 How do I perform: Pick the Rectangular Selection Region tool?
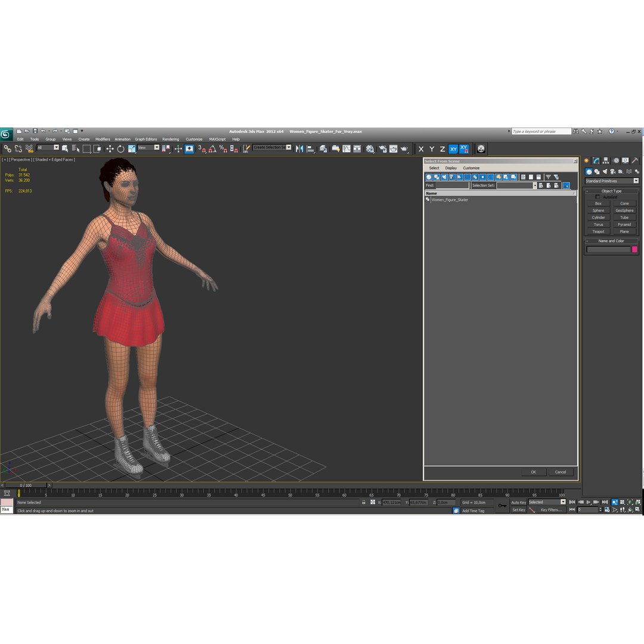click(86, 148)
